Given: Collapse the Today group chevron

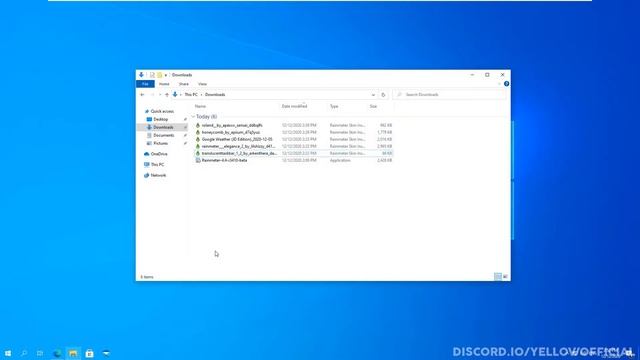Looking at the screenshot, I should pyautogui.click(x=193, y=117).
